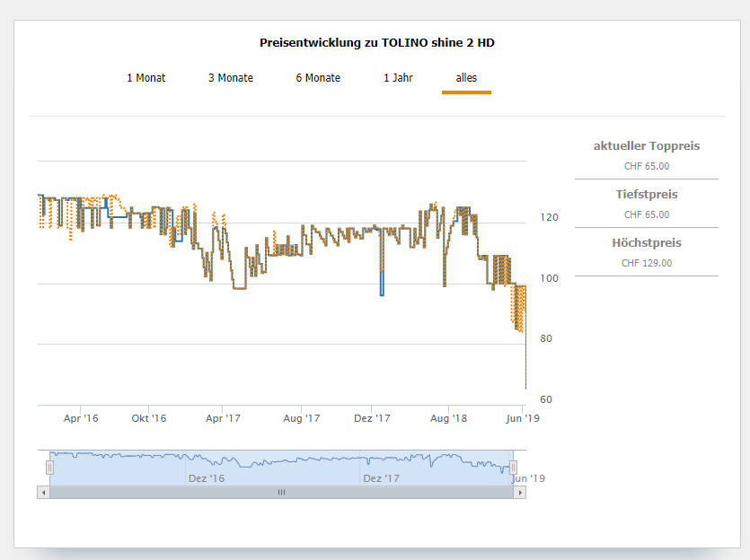The height and width of the screenshot is (560, 750).
Task: Click the Tiefstpreis CHF 65.00 value
Action: pos(646,214)
